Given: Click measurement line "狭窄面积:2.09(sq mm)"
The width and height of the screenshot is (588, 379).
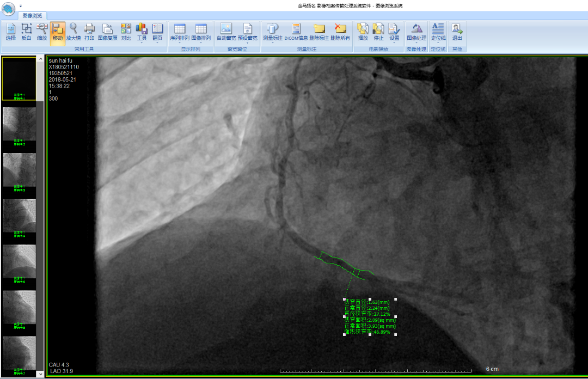Looking at the screenshot, I should pos(370,320).
